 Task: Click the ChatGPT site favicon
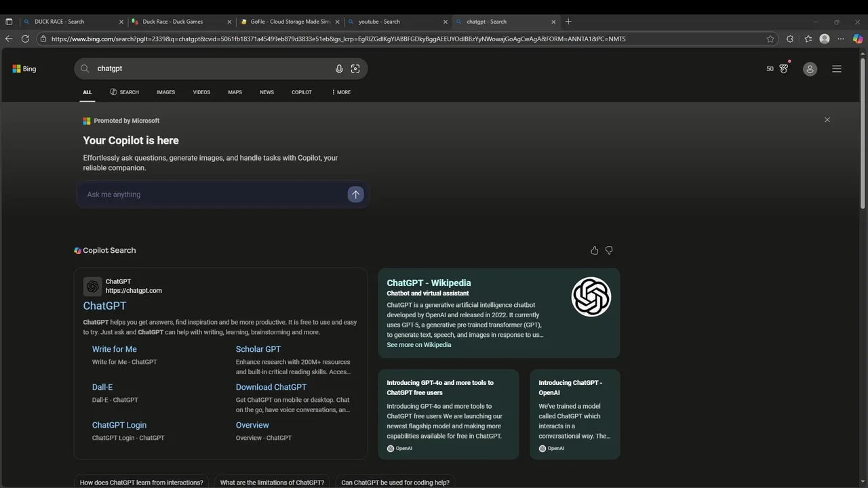(92, 286)
